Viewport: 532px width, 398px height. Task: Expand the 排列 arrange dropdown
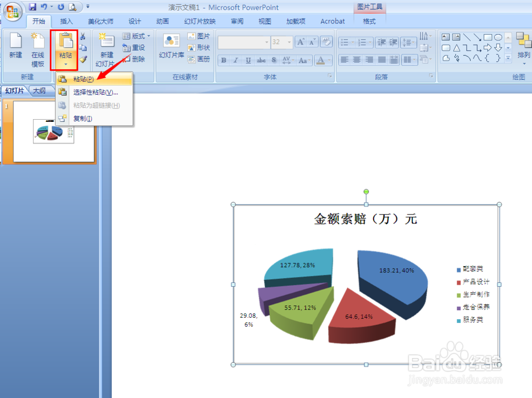click(x=523, y=63)
